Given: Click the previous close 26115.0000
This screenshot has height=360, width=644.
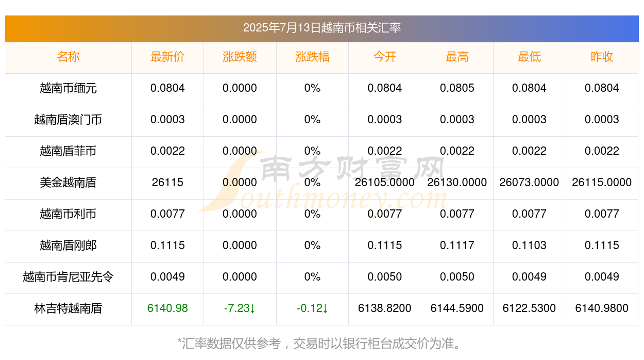Looking at the screenshot, I should [602, 183].
